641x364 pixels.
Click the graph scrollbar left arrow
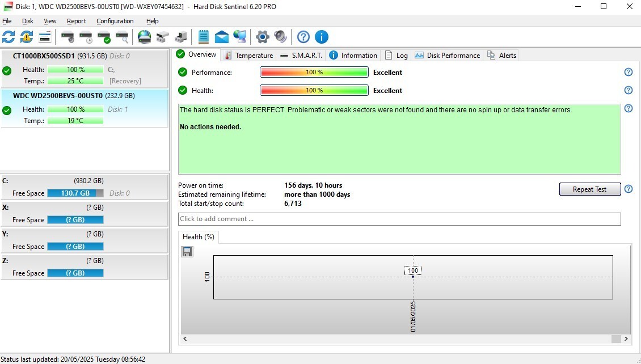(185, 338)
